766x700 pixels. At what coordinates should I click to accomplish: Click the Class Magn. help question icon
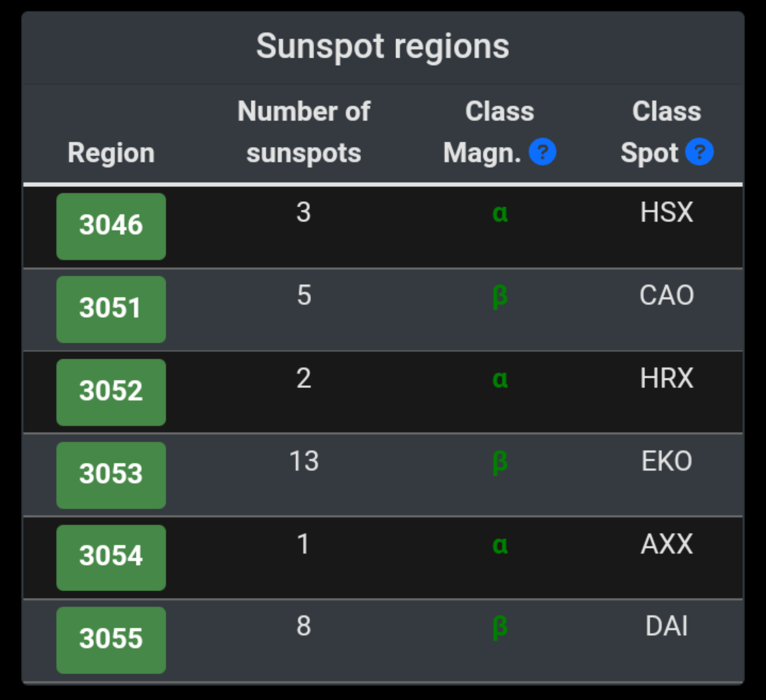[542, 152]
